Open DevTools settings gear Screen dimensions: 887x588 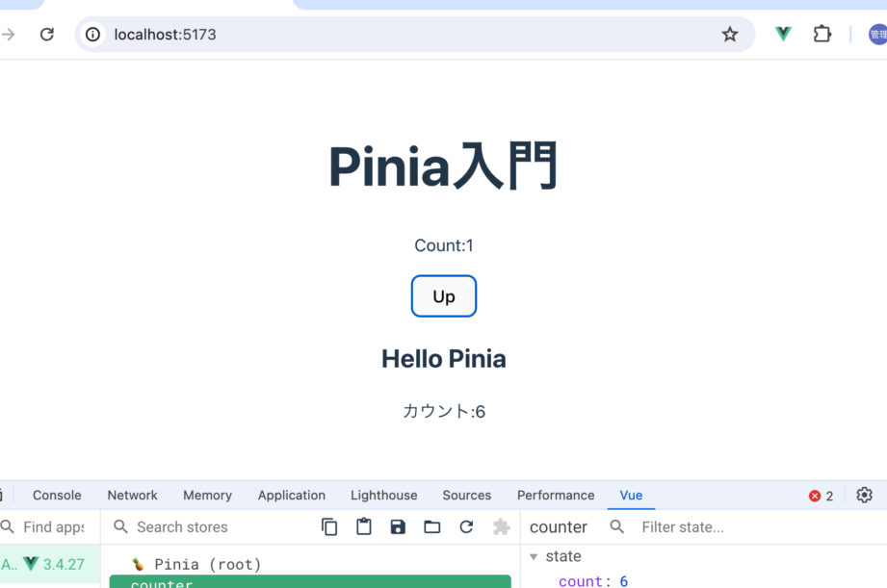[x=864, y=496]
